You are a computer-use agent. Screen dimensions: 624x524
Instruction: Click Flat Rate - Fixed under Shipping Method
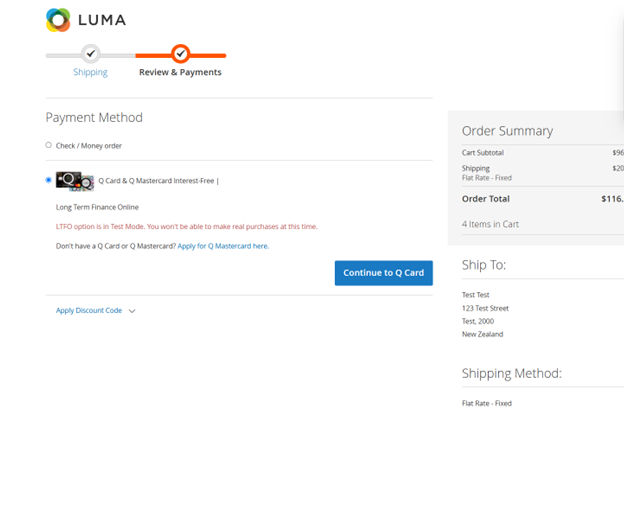(x=487, y=403)
